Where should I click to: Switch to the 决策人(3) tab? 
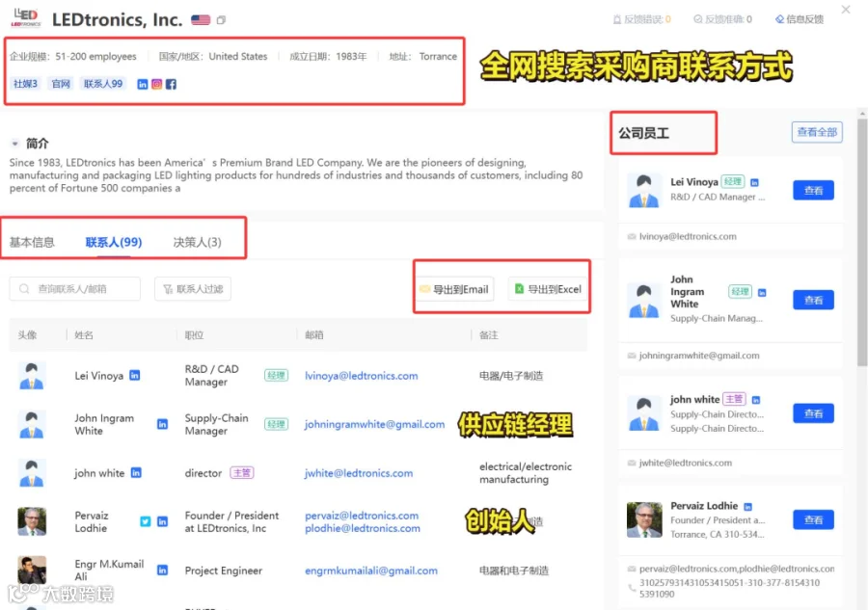(x=197, y=242)
